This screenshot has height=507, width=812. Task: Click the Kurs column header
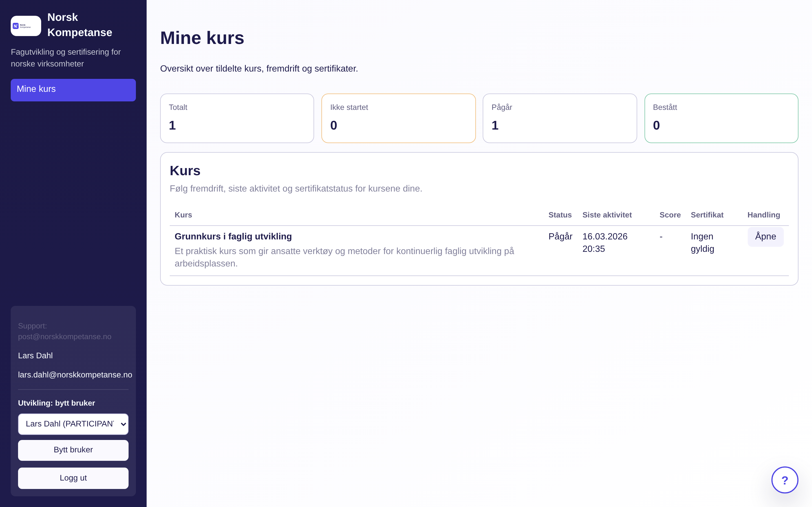pos(183,215)
